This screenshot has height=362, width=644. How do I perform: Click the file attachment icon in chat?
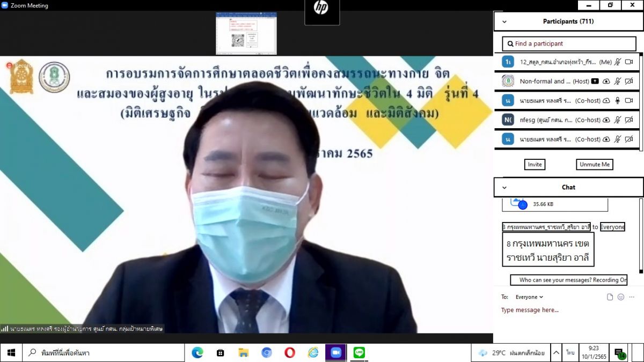point(610,297)
